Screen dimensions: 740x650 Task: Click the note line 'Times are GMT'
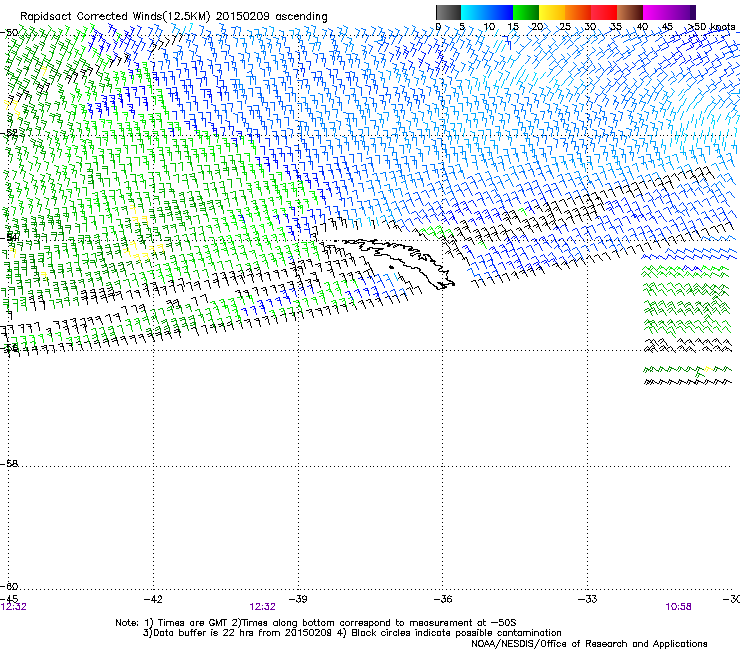(193, 623)
